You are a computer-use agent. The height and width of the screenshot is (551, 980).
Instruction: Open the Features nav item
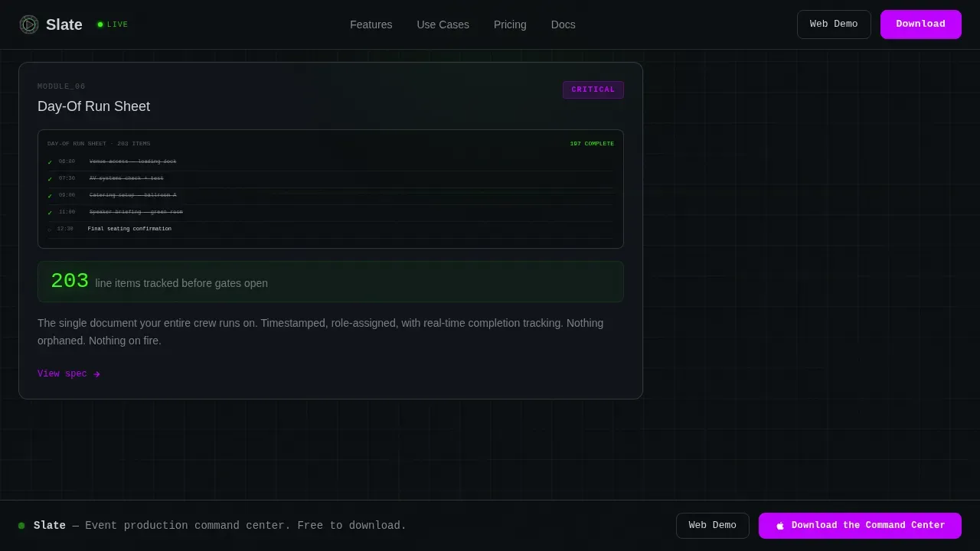click(371, 24)
